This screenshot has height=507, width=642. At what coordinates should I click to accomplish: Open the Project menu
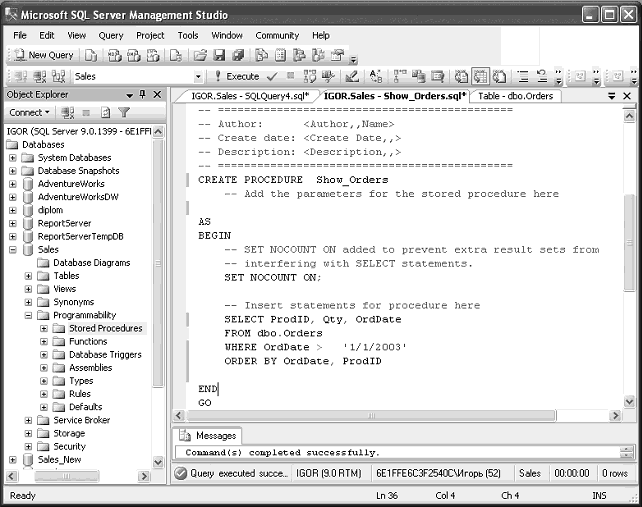tap(150, 36)
